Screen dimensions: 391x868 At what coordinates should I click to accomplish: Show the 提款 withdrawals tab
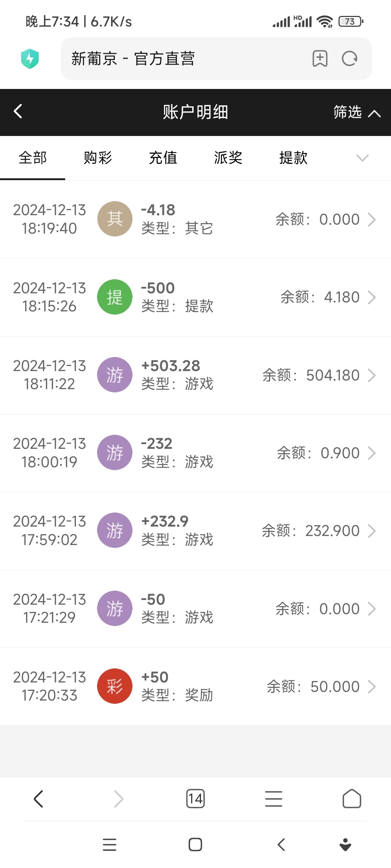pyautogui.click(x=293, y=158)
